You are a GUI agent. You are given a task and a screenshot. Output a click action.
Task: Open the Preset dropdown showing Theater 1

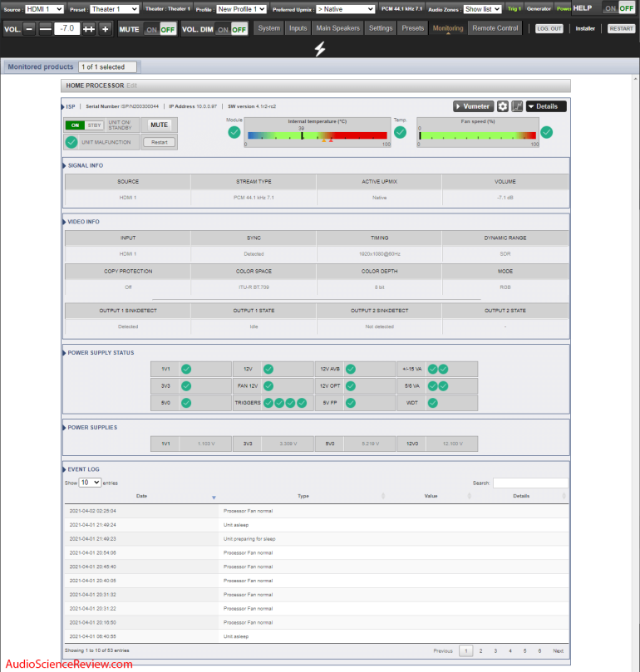[x=115, y=8]
